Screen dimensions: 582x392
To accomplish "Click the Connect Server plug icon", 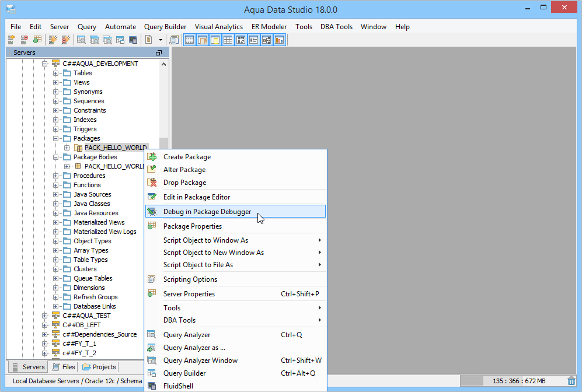I will pyautogui.click(x=53, y=40).
